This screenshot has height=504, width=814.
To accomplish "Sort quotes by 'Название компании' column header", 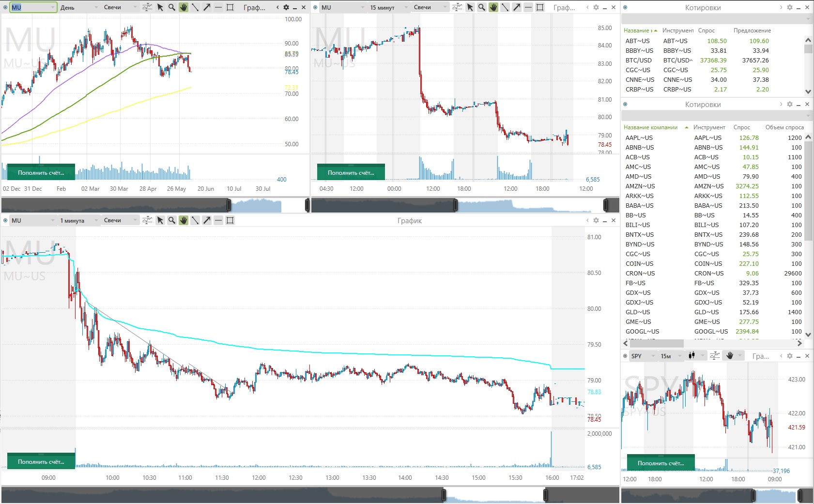I will (x=650, y=127).
